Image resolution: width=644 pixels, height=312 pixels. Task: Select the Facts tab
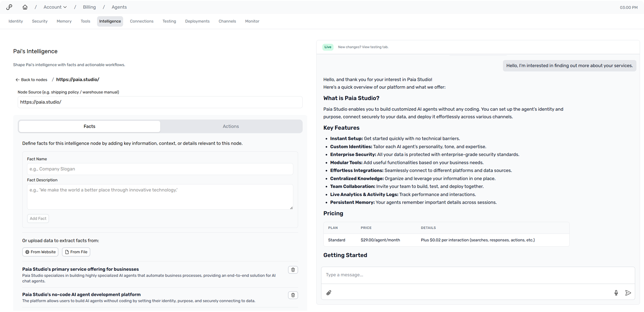click(x=90, y=126)
